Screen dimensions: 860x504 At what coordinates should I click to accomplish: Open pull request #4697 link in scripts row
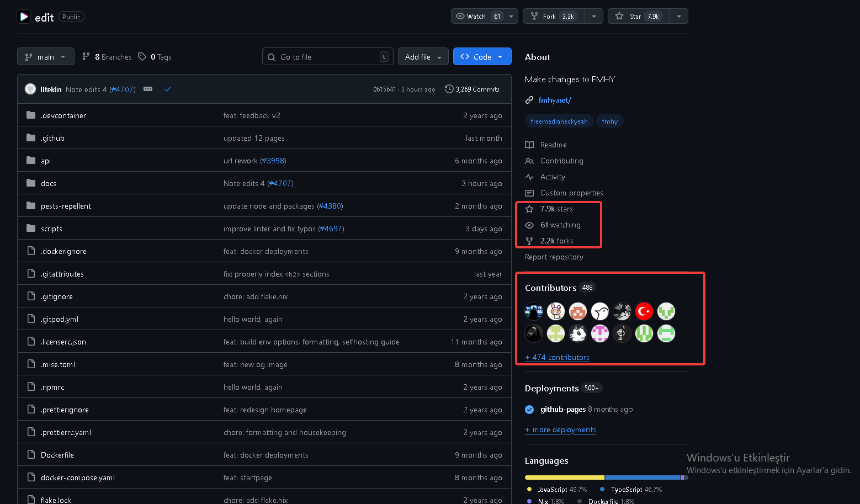pyautogui.click(x=331, y=229)
